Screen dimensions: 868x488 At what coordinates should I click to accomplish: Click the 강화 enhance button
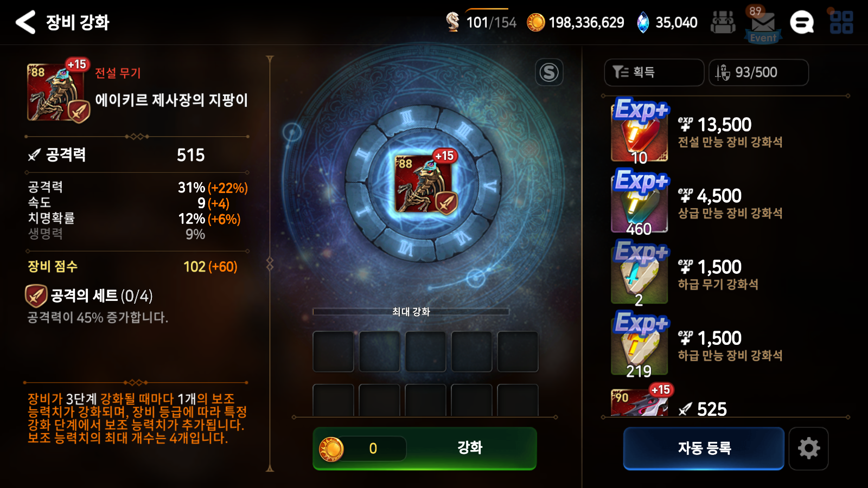[425, 448]
